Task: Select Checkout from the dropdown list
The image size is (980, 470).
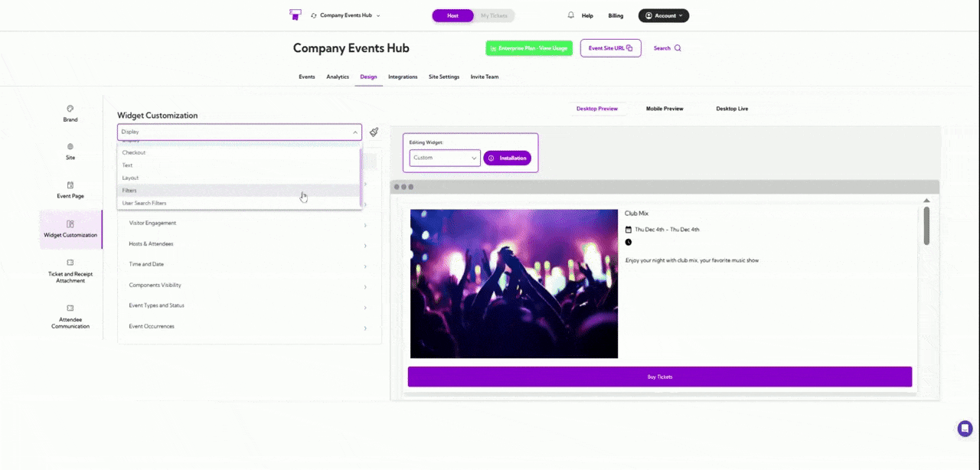Action: [238, 152]
